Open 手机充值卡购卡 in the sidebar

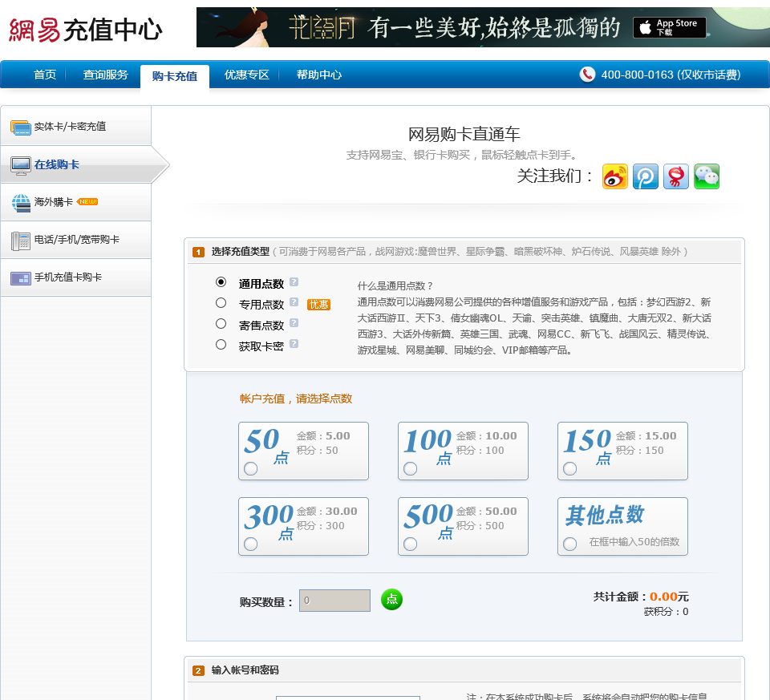click(x=75, y=277)
